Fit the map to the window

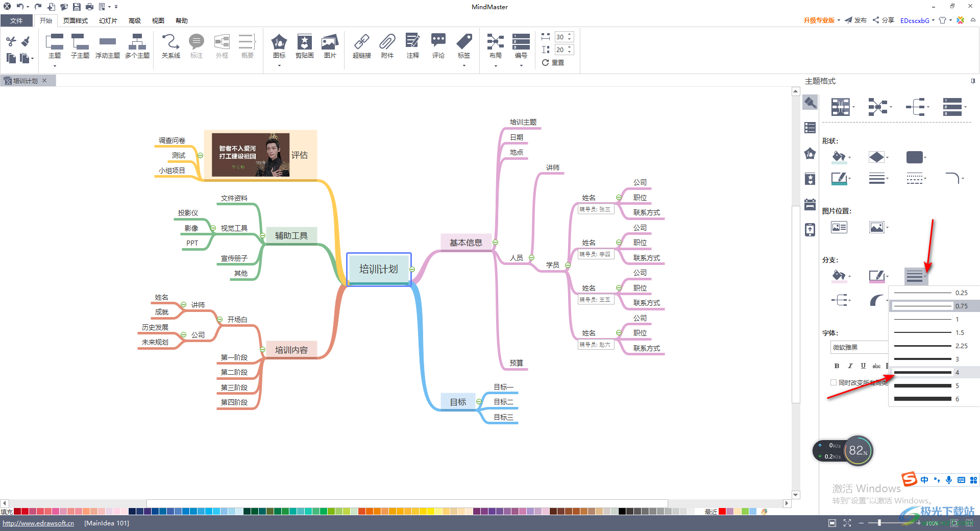click(847, 523)
